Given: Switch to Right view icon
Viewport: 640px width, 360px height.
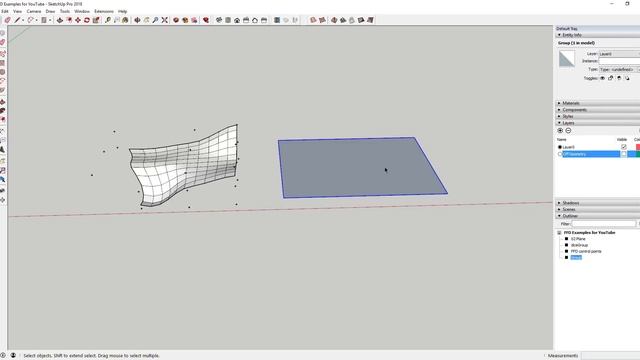Looking at the screenshot, I should tap(246, 20).
